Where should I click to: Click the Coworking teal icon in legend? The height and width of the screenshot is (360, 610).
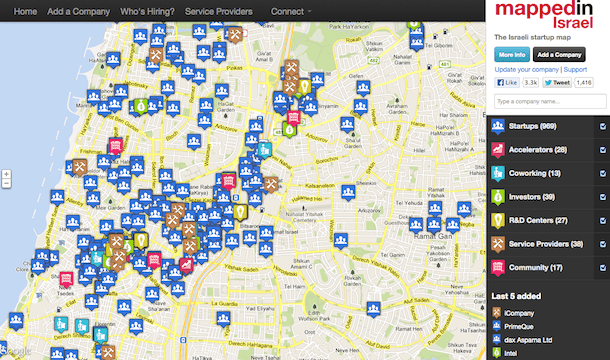coord(498,173)
